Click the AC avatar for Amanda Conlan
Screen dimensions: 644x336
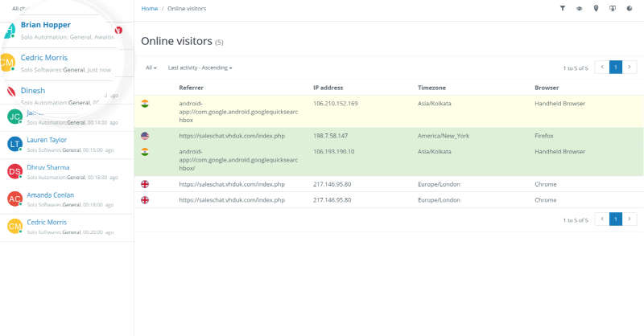pos(14,199)
